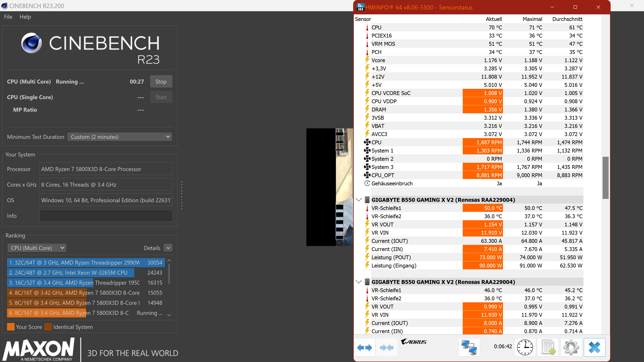This screenshot has height=362, width=644.
Task: Click the collapse columns arrows icon in HWiNFO
Action: (x=386, y=347)
